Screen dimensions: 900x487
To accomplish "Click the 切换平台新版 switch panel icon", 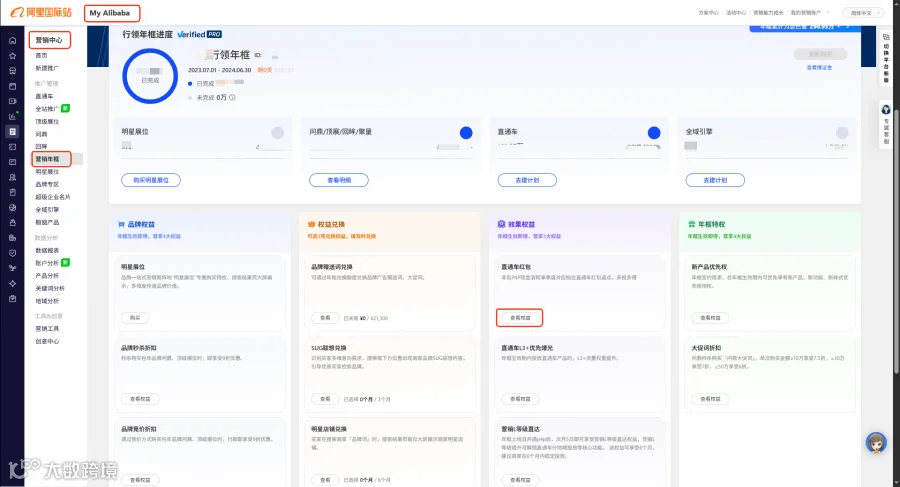I will [x=886, y=57].
